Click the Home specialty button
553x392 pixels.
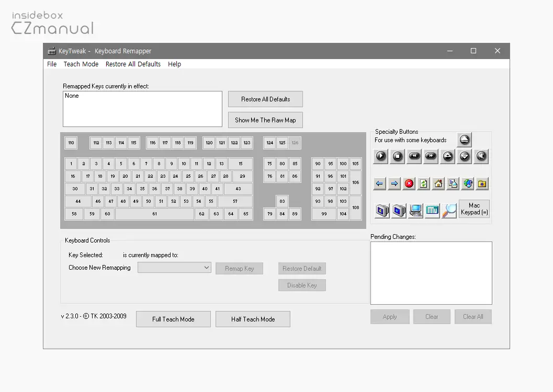coord(438,183)
